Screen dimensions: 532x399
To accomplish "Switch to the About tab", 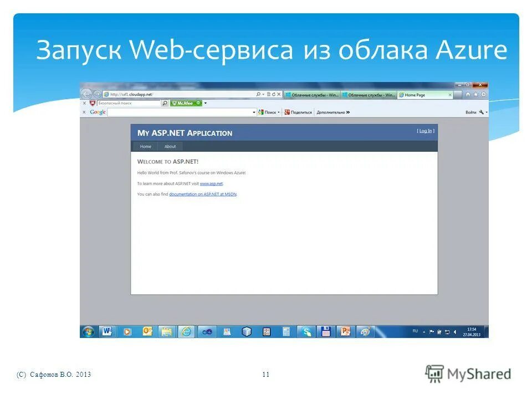I will (x=170, y=146).
